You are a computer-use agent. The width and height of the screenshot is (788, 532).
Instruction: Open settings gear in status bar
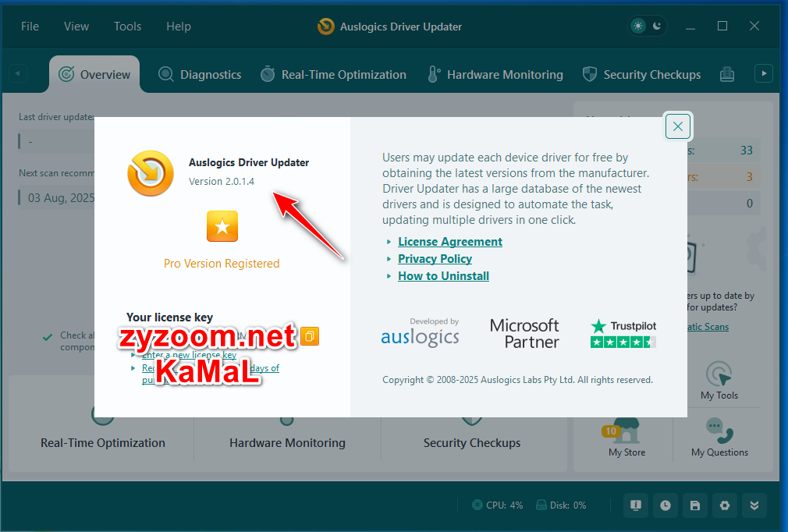[x=725, y=505]
